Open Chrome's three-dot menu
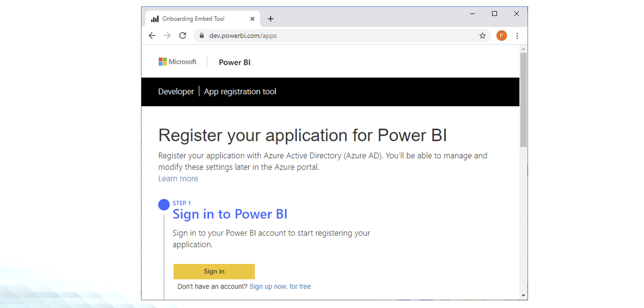644x308 pixels. 517,35
